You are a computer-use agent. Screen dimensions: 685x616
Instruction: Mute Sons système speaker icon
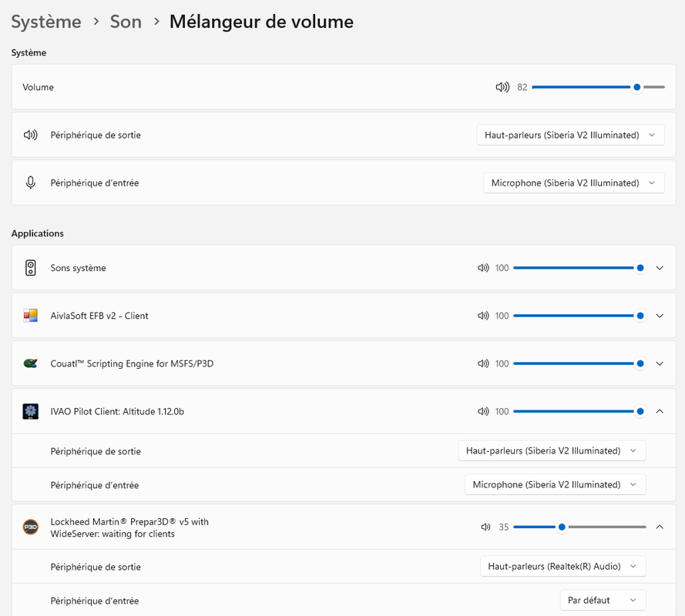tap(483, 268)
